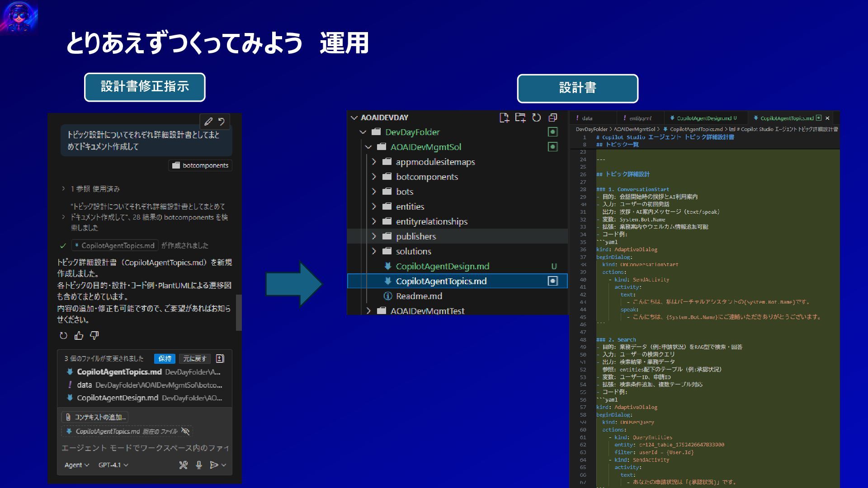
Task: Click the markdown icon beside CopilotAgentDesign.md in explorer
Action: 387,266
